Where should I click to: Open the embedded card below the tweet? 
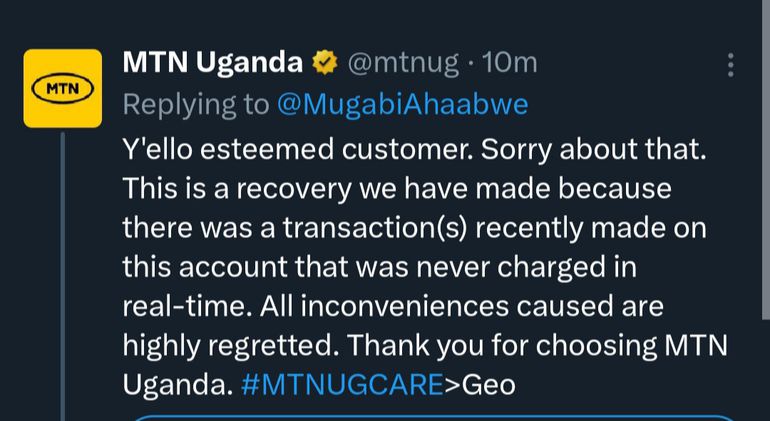430,417
